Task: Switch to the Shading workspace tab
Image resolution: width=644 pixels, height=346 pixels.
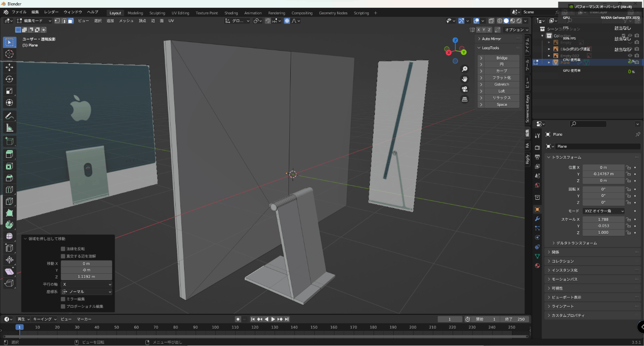Action: click(x=231, y=13)
